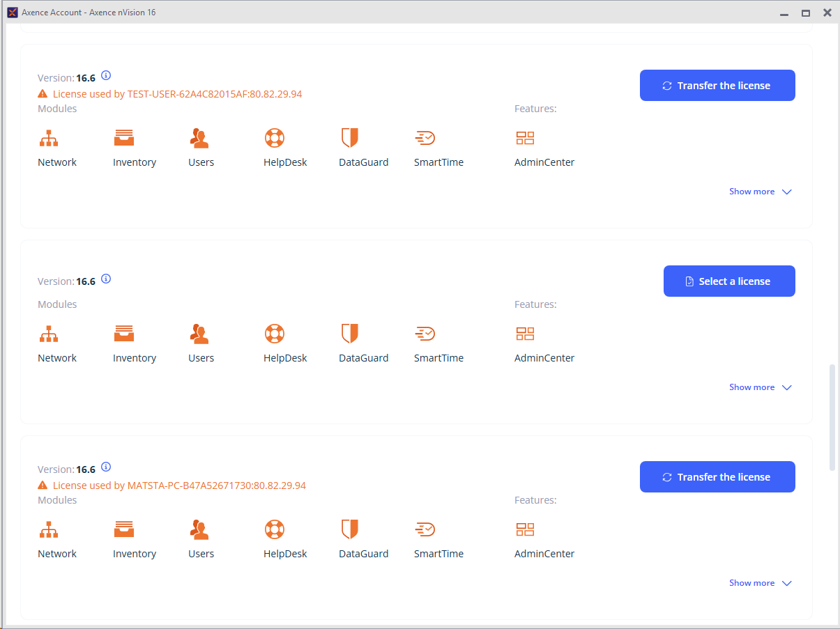This screenshot has height=629, width=840.
Task: Click the DataGuard shield icon in the middle license card
Action: (349, 334)
